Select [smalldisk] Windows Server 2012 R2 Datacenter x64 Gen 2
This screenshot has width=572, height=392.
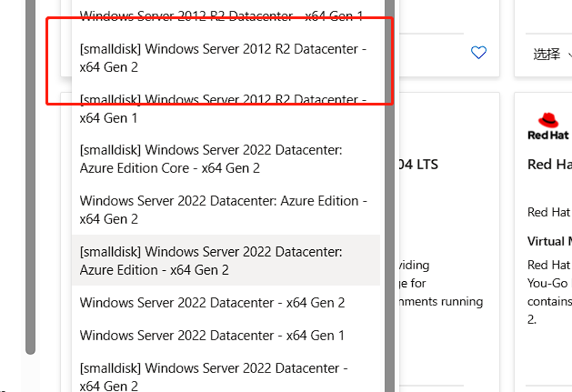point(226,58)
